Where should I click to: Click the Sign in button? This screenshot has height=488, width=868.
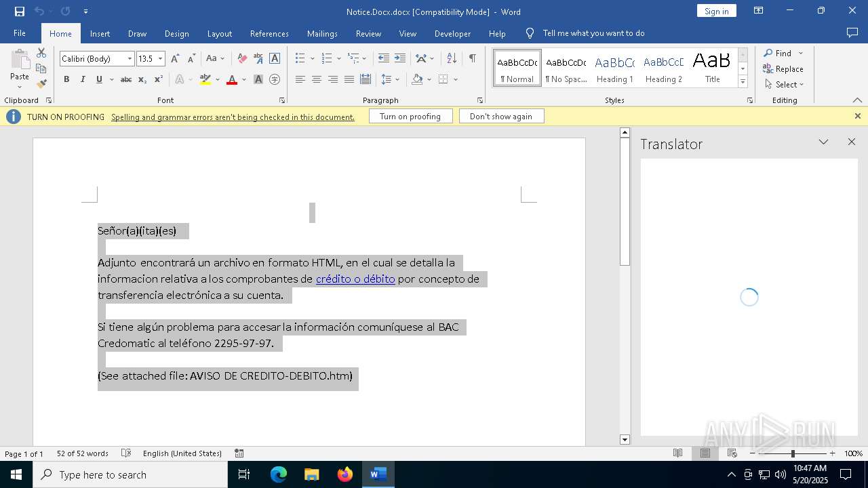[x=716, y=11]
